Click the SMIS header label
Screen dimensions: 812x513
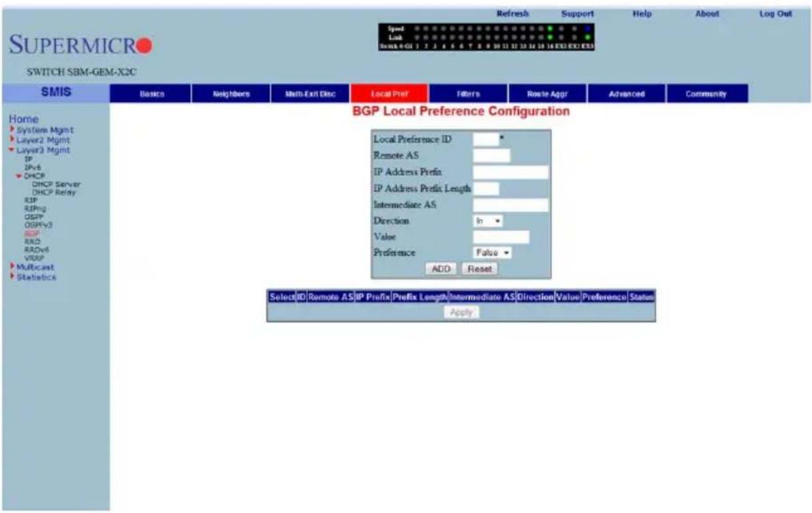55,94
